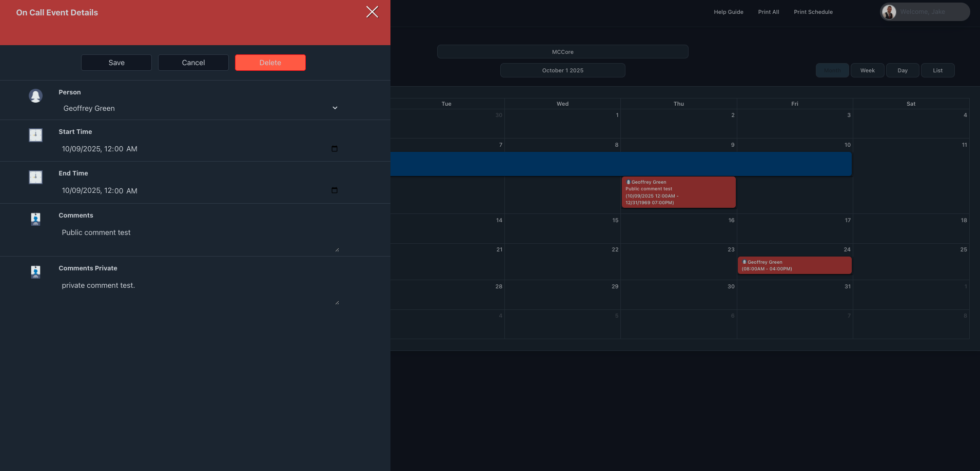The width and height of the screenshot is (980, 471).
Task: Switch to Week view
Action: tap(867, 70)
